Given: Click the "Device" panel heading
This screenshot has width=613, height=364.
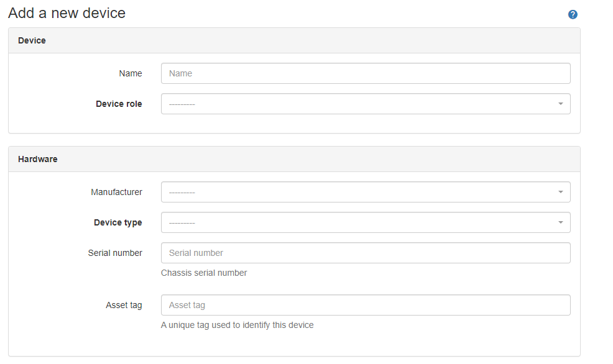Looking at the screenshot, I should click(x=32, y=40).
